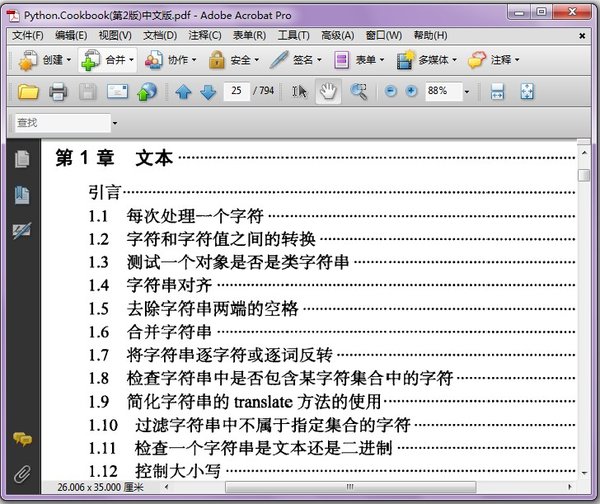Expand the 多媒体 dropdown arrow
Viewport: 600px width, 504px height.
[x=455, y=60]
